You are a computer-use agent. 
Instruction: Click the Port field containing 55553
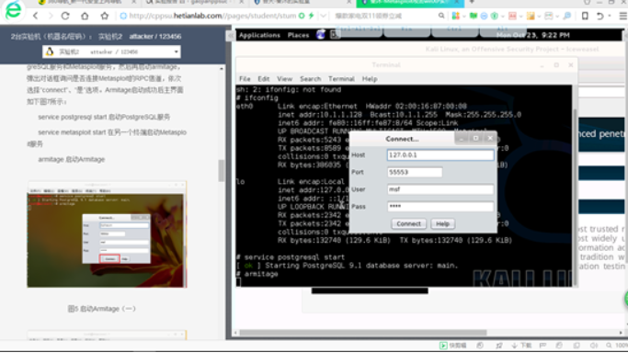(415, 172)
